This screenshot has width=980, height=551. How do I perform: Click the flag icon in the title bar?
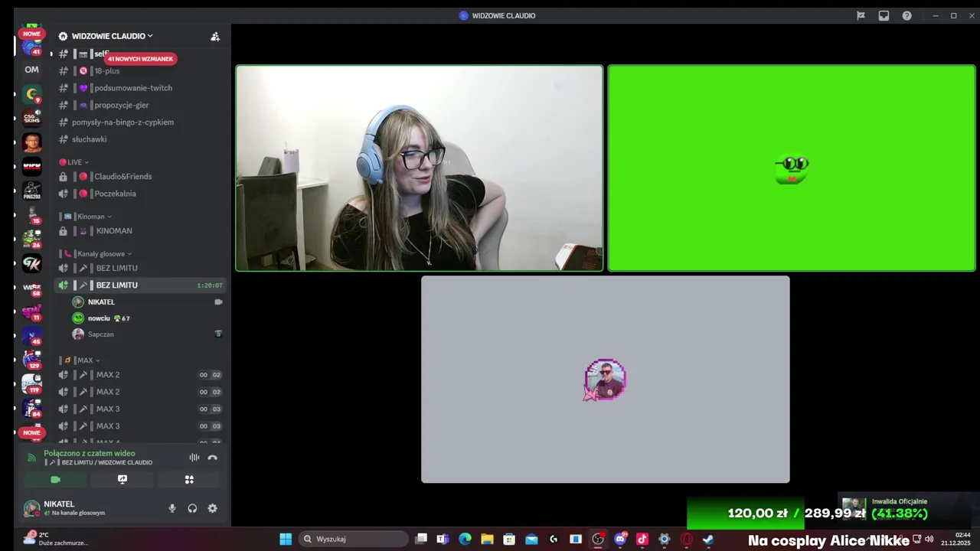(x=861, y=15)
